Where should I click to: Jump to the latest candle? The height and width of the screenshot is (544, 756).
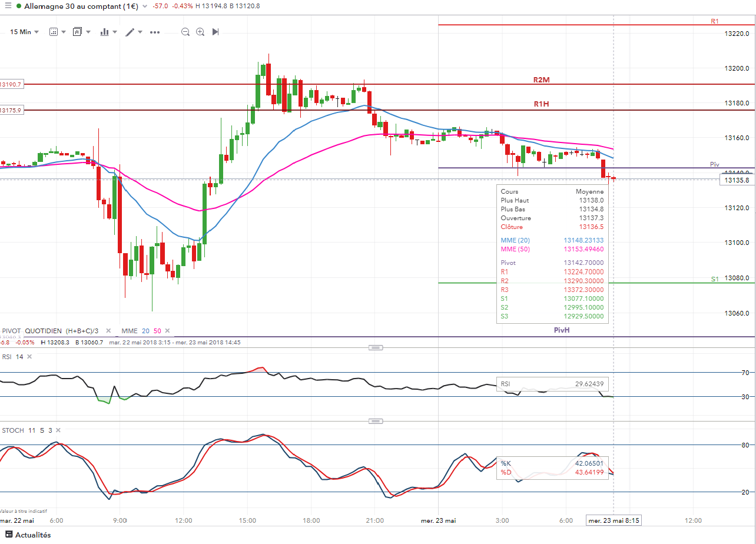(215, 32)
